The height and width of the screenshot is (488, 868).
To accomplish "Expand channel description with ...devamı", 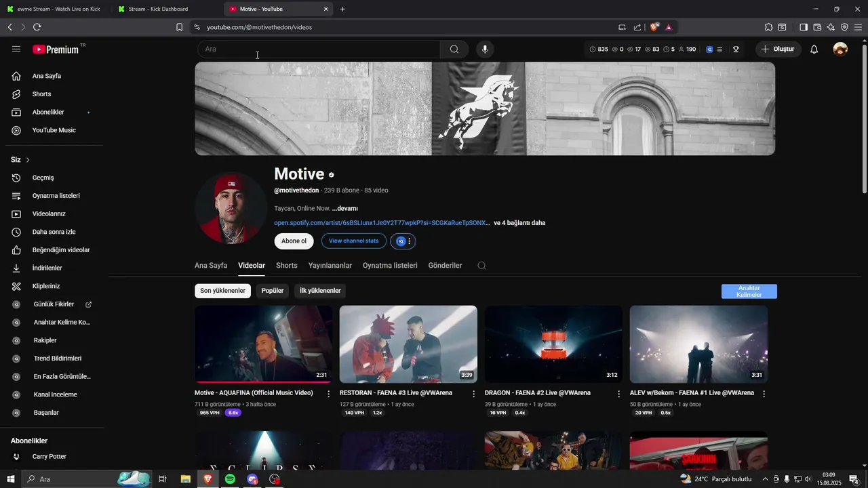I will (345, 208).
